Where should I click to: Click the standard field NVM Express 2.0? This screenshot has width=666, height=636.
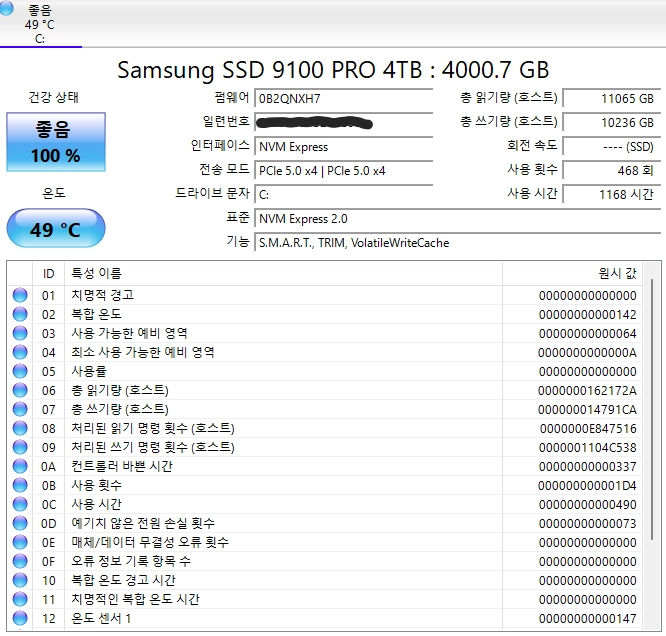[457, 219]
